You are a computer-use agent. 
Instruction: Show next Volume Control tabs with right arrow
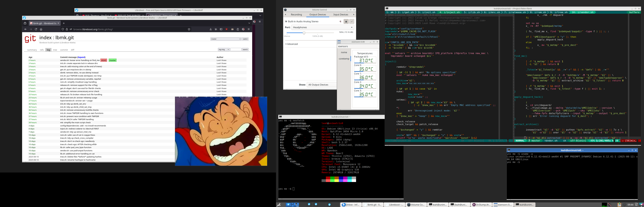coord(353,15)
